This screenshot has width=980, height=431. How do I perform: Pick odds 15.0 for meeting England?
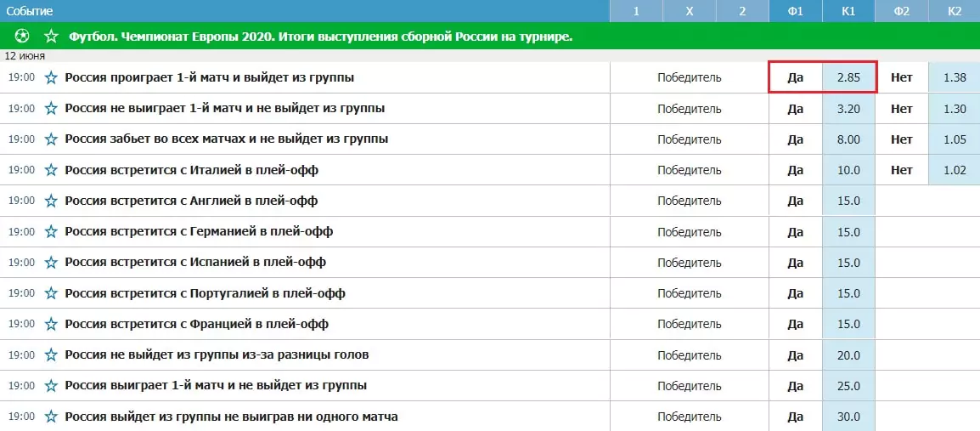[x=848, y=201]
